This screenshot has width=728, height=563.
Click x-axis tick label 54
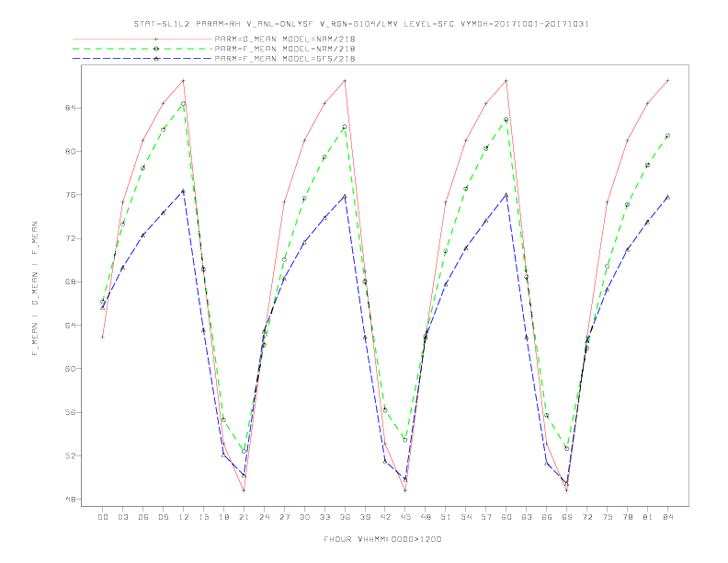click(x=466, y=517)
